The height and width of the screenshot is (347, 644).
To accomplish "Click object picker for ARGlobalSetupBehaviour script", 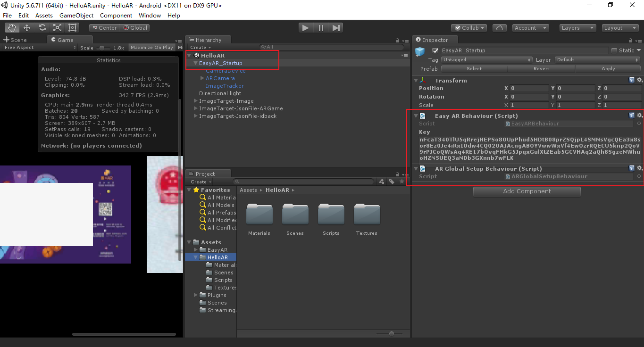I will (639, 176).
